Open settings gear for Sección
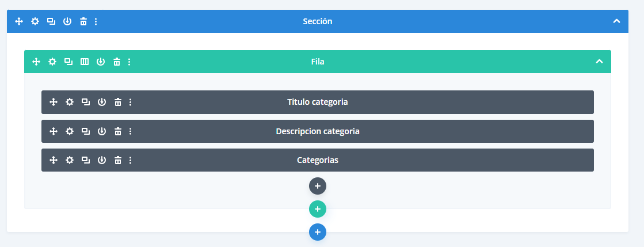 tap(35, 21)
